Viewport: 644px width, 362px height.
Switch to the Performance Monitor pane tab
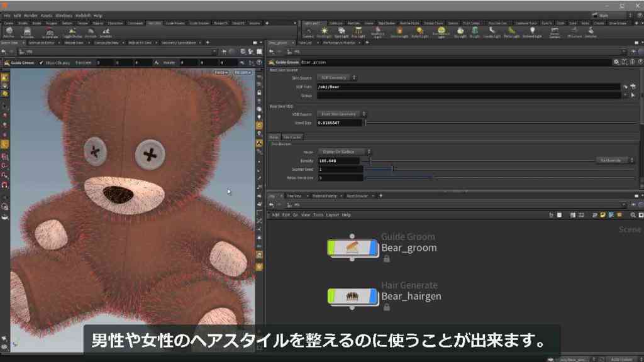coord(339,43)
